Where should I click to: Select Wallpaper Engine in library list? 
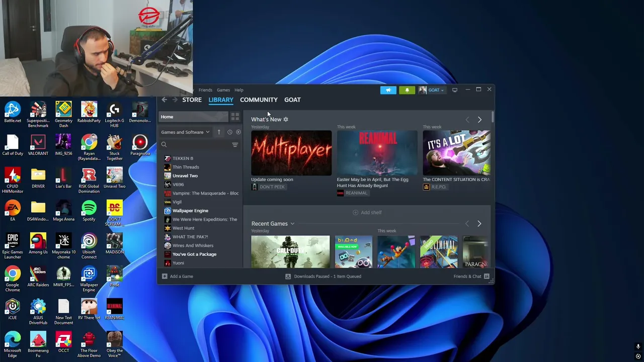(201, 211)
